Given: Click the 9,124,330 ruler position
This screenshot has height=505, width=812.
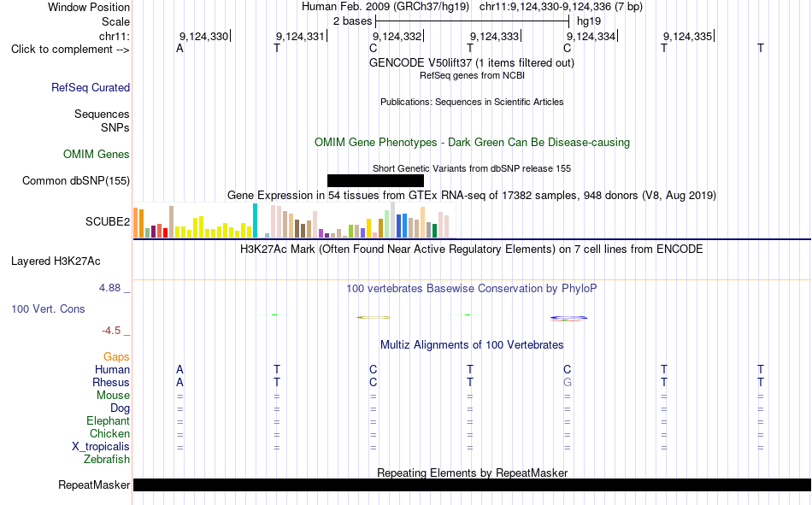Looking at the screenshot, I should click(x=204, y=36).
